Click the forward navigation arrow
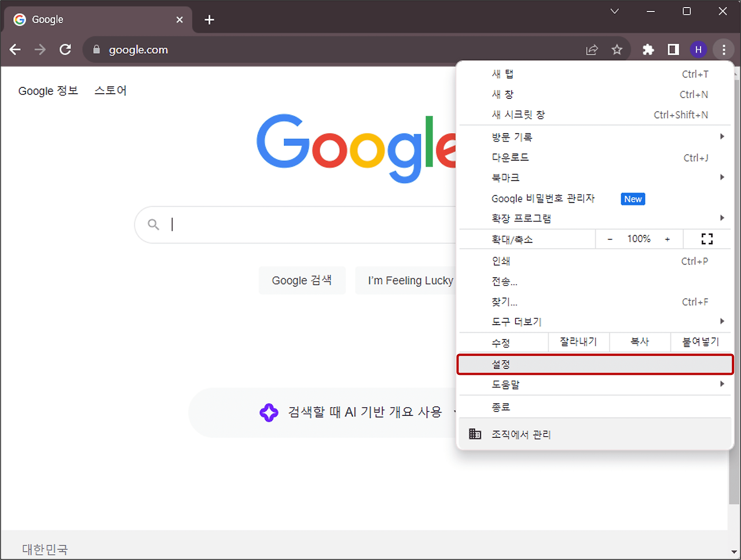The height and width of the screenshot is (560, 741). [40, 50]
